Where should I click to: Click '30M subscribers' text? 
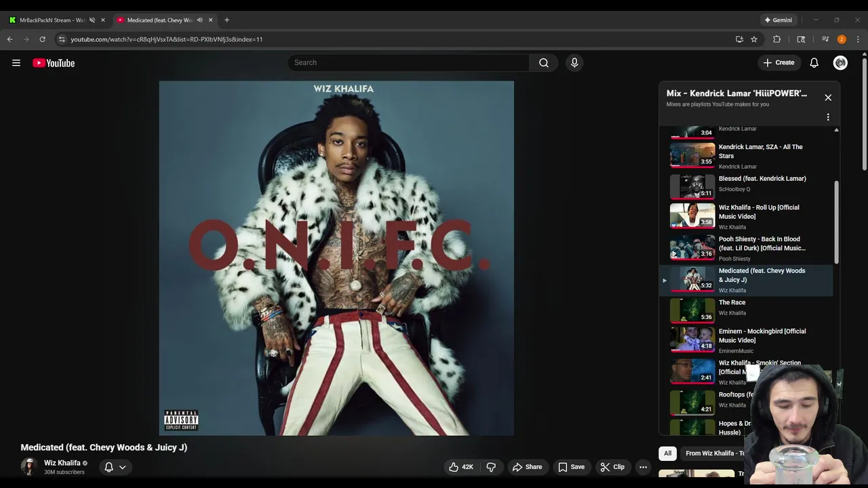(x=64, y=472)
